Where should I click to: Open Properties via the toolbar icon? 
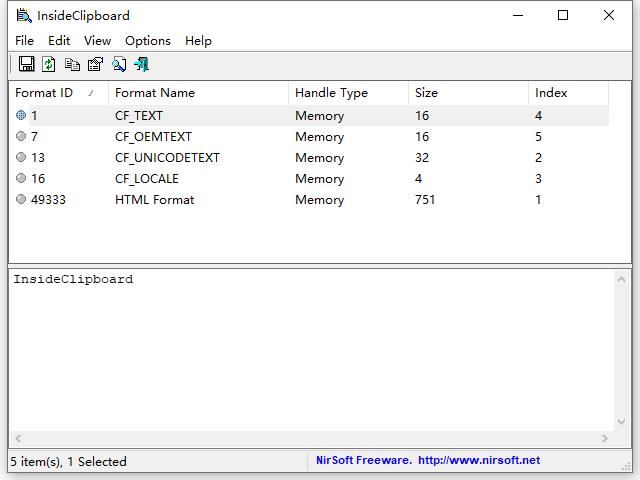tap(95, 64)
